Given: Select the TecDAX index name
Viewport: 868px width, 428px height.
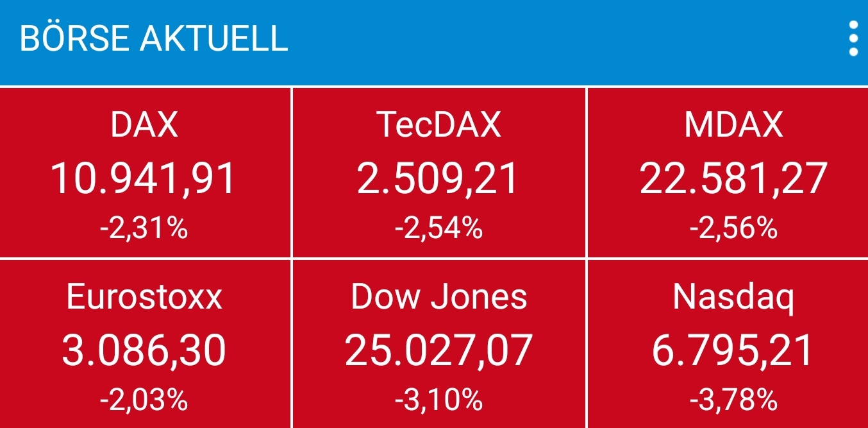Looking at the screenshot, I should (438, 124).
